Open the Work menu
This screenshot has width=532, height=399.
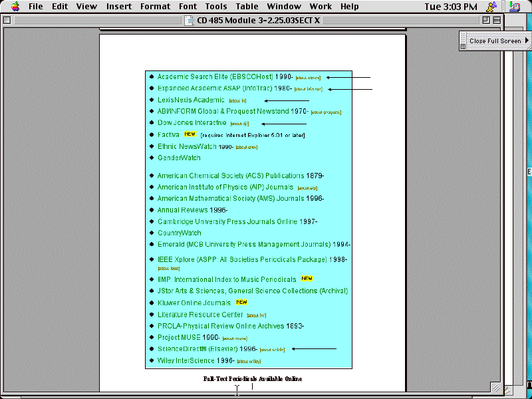tap(321, 7)
